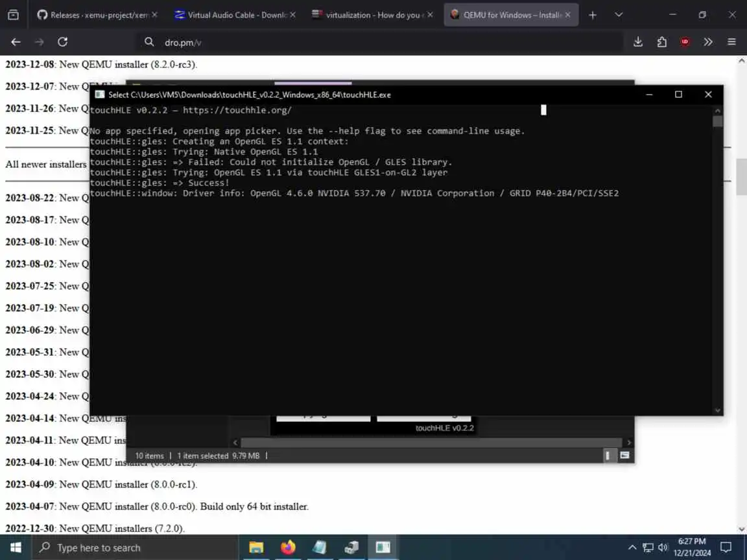Image resolution: width=747 pixels, height=560 pixels.
Task: Open the volume control tray icon
Action: tap(663, 547)
